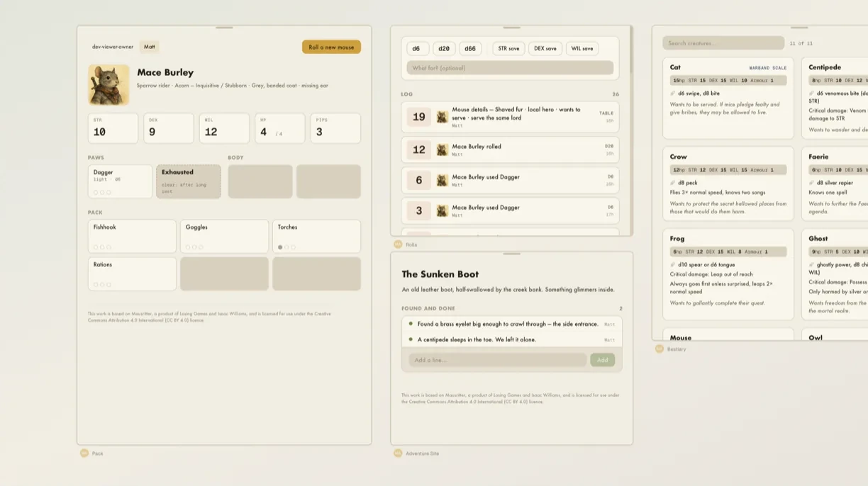Focus the 'Add a line...' input field
This screenshot has width=868, height=486.
pyautogui.click(x=498, y=360)
